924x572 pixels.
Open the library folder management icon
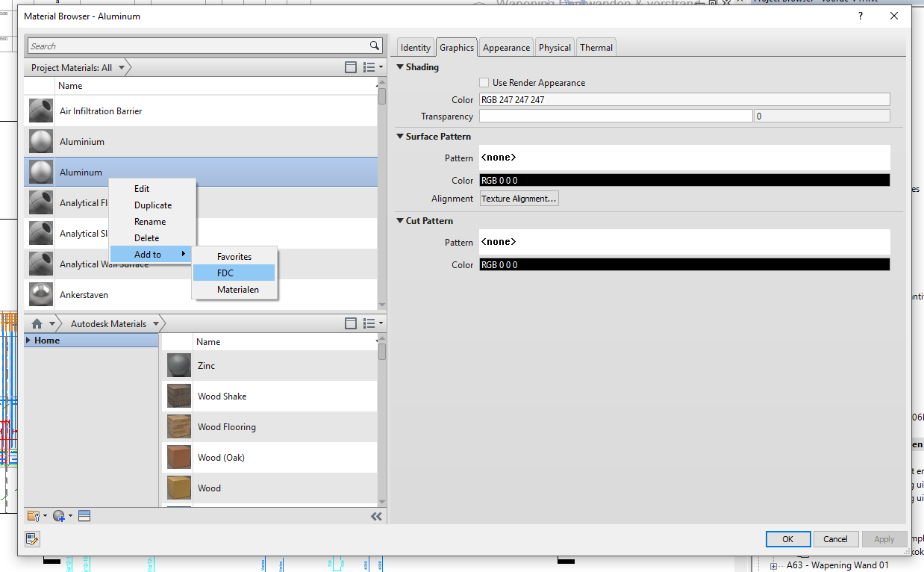[37, 516]
